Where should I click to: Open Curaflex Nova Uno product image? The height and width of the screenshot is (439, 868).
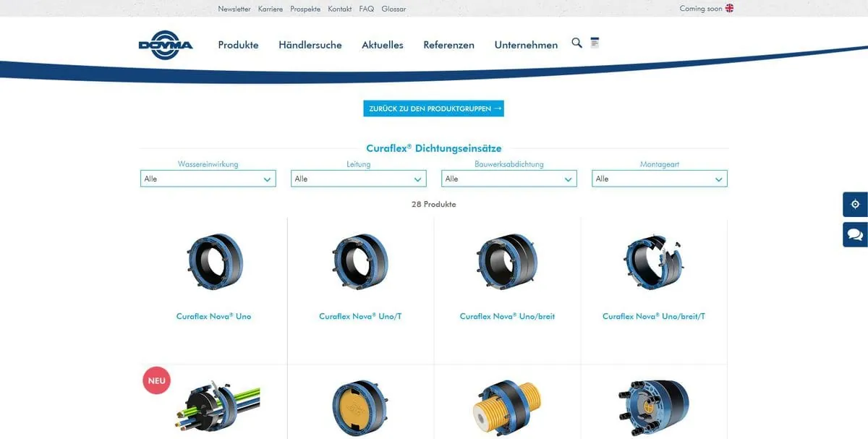pyautogui.click(x=214, y=262)
